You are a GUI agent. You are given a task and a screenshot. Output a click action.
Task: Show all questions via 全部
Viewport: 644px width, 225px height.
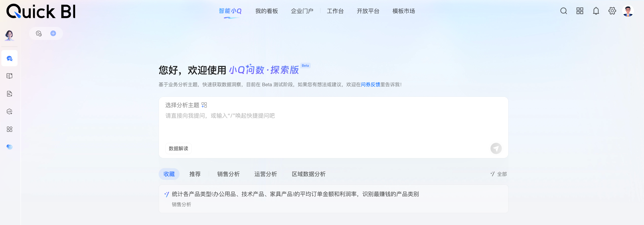(498, 174)
